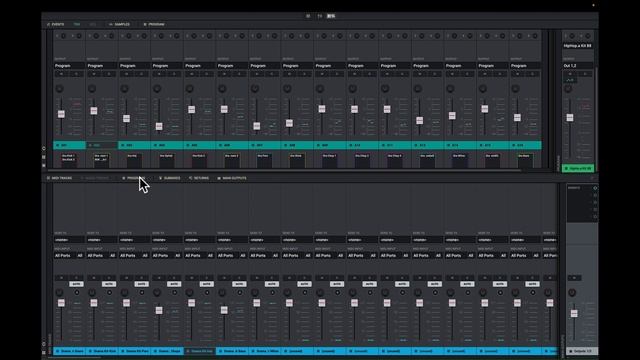The height and width of the screenshot is (360, 640).
Task: Click the middle sidebar icon left of pad thumbnails
Action: pos(44,157)
